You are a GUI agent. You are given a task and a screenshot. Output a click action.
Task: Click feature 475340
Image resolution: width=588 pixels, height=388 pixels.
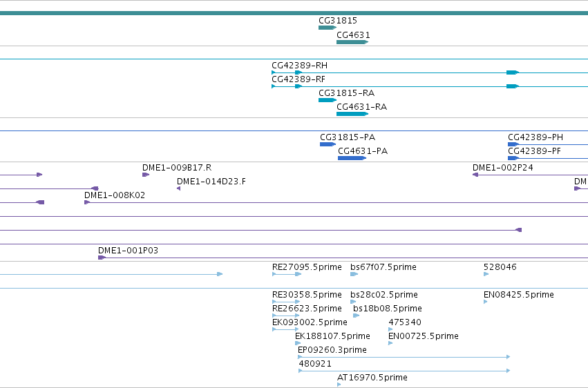[405, 323]
